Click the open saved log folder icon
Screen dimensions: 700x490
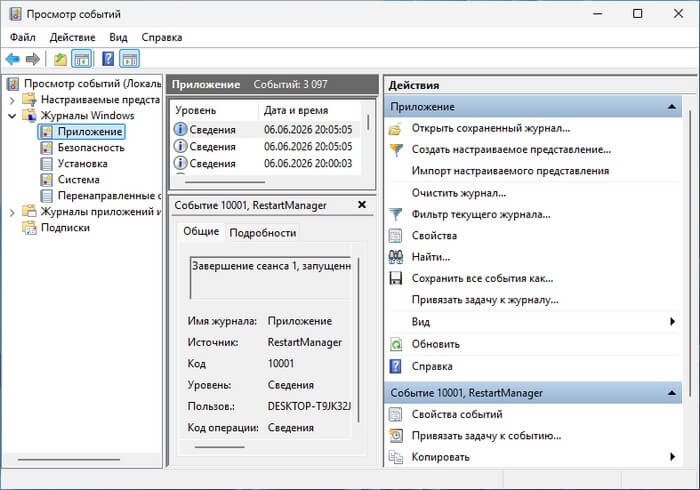(x=396, y=129)
